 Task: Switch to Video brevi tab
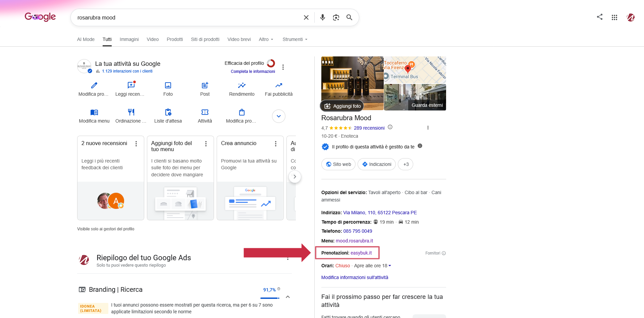point(239,39)
